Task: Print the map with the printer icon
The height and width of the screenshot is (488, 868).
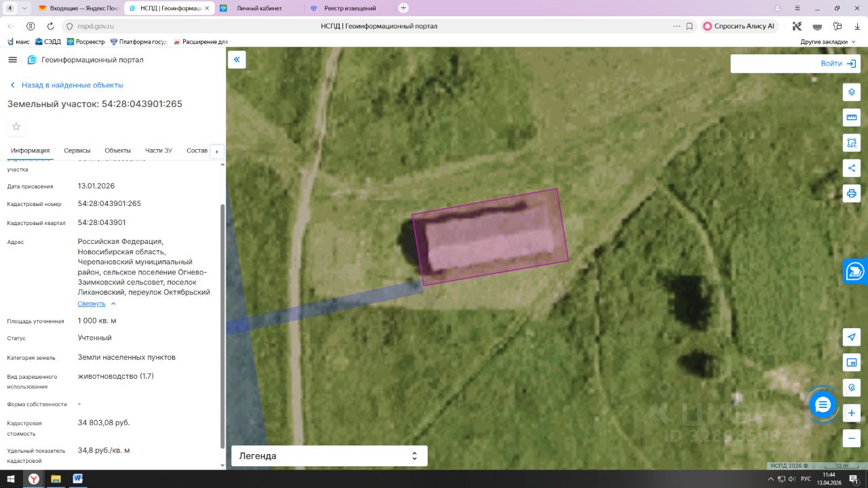Action: click(852, 193)
